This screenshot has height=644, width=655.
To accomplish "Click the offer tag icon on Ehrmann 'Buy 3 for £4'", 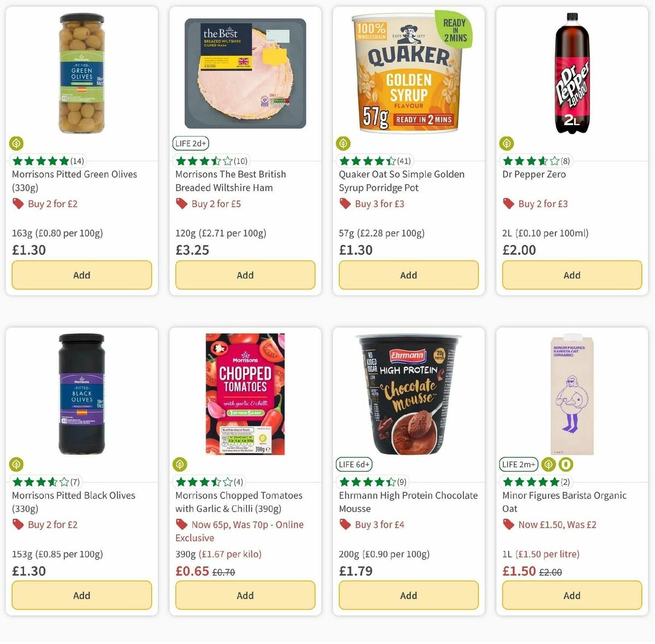I will pos(345,524).
